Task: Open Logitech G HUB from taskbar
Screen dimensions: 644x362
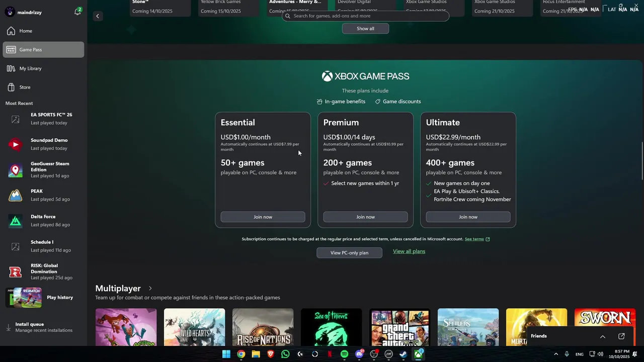Action: click(300, 354)
